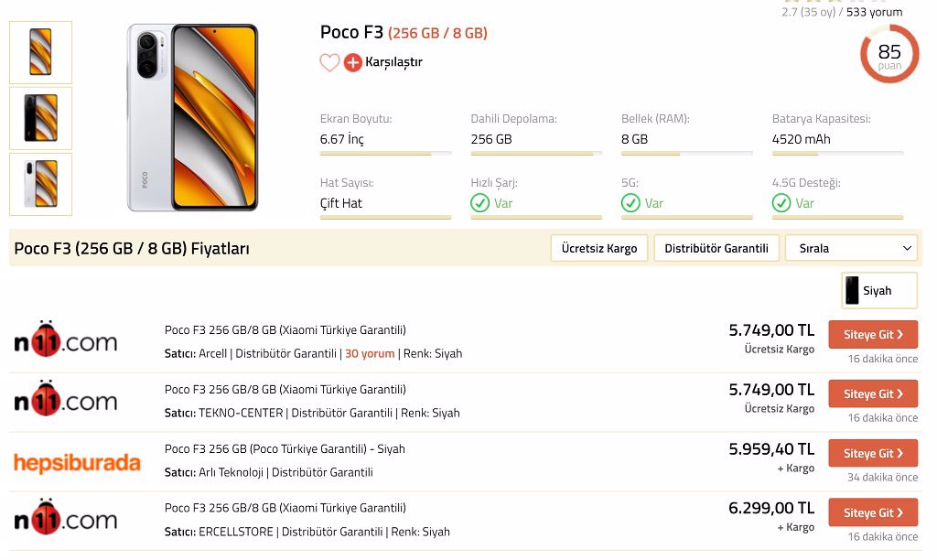This screenshot has height=560, width=937.
Task: Click the TEKNO-CENTER row 5.749,00 TL price
Action: [771, 390]
